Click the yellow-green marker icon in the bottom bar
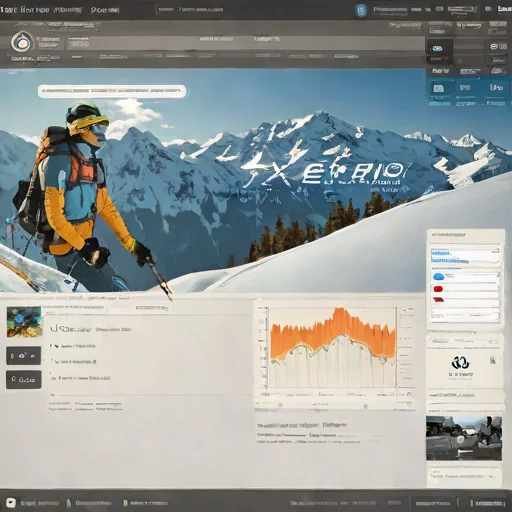Viewport: 512px width, 512px height. pyautogui.click(x=125, y=503)
